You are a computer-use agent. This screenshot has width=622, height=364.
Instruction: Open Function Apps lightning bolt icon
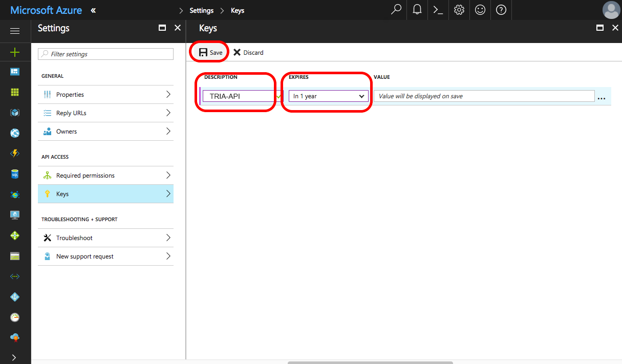click(15, 154)
